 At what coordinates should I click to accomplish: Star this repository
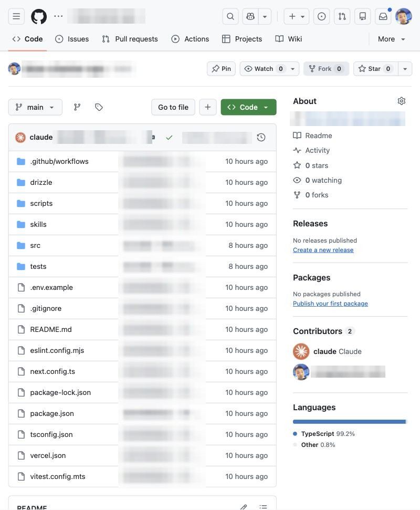[375, 69]
